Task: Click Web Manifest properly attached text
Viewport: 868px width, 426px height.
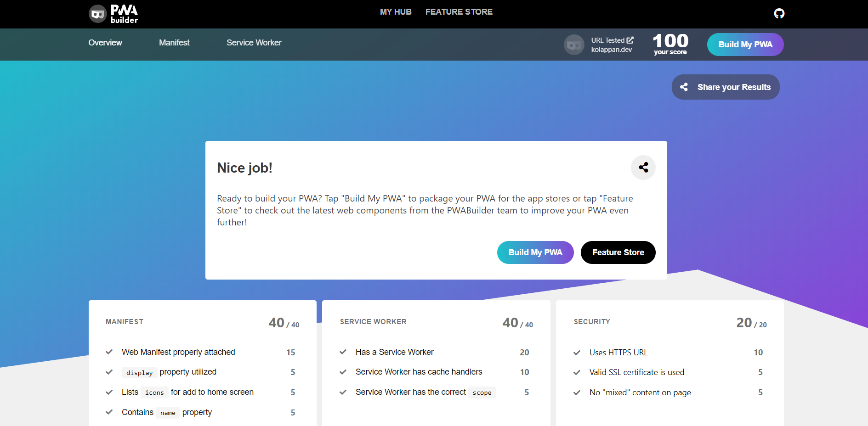Action: 178,352
